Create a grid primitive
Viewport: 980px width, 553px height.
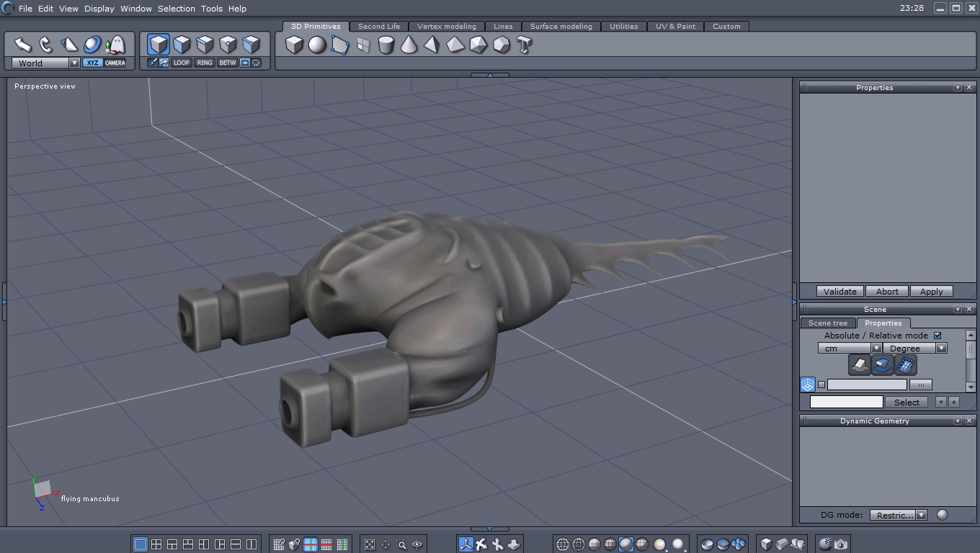(363, 45)
